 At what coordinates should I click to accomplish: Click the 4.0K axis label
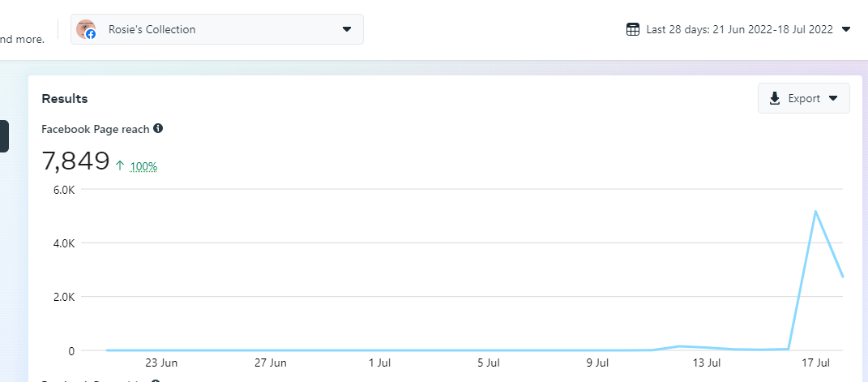tap(64, 243)
